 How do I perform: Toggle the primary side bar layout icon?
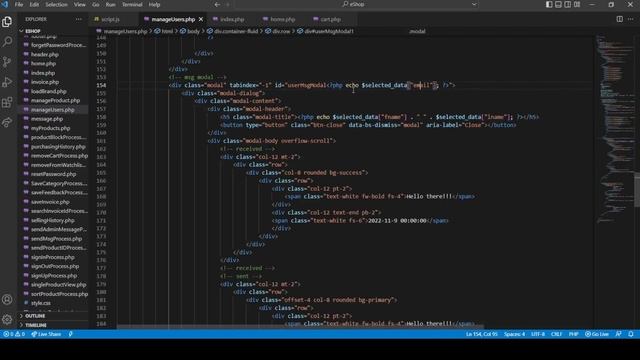click(549, 4)
